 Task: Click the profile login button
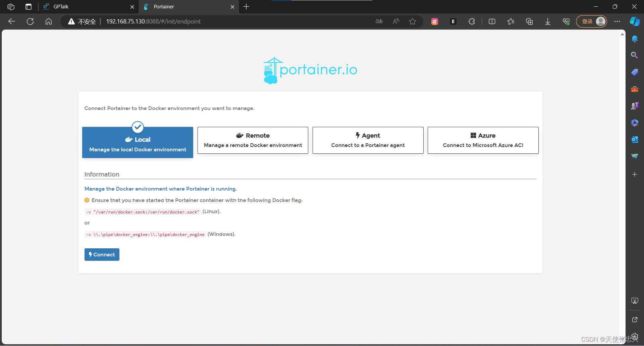(x=592, y=21)
